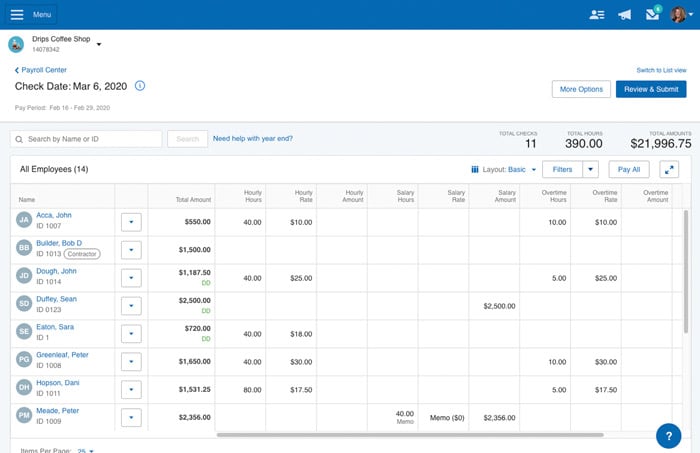The width and height of the screenshot is (700, 453).
Task: Click More Options button
Action: (x=581, y=89)
